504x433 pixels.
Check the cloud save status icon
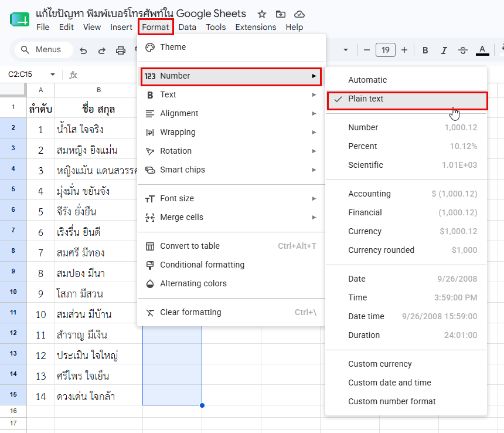point(299,14)
